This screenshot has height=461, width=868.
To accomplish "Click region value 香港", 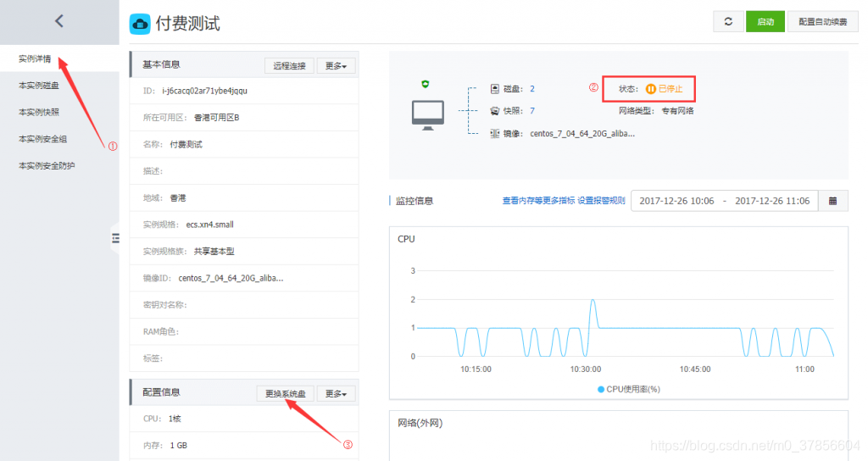I will [178, 198].
